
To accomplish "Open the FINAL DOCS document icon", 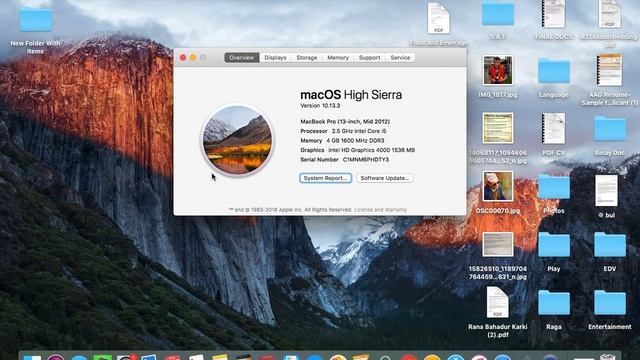I will [x=553, y=13].
